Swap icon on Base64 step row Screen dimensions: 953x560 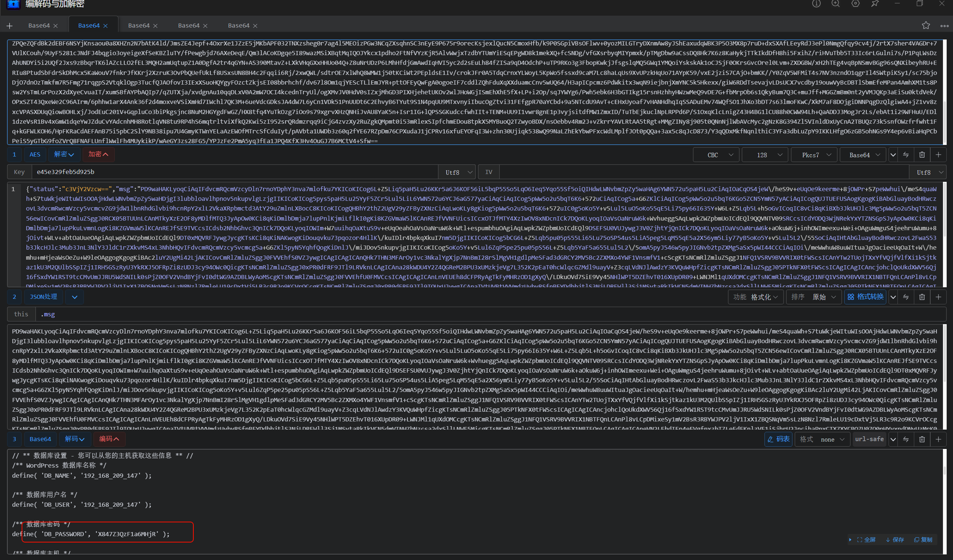pos(906,439)
